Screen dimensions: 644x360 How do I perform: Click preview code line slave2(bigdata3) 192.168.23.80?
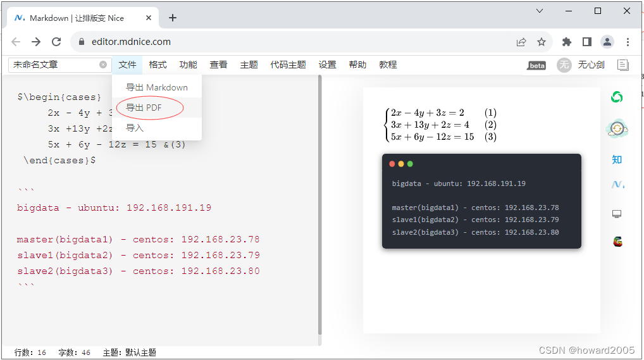click(x=475, y=232)
